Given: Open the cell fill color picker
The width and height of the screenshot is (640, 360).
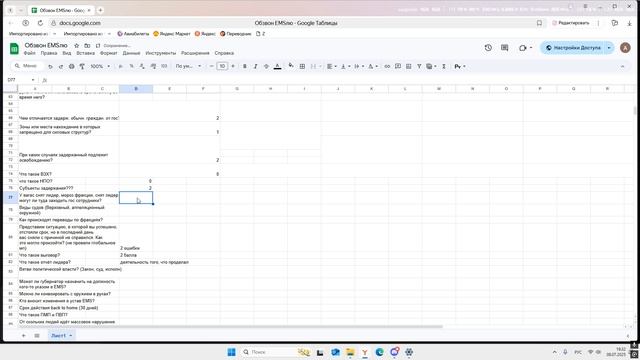Looking at the screenshot, I should (291, 66).
